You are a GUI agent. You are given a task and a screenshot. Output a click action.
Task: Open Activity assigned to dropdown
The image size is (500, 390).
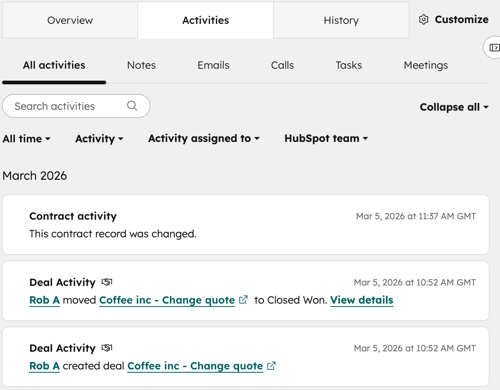point(204,138)
